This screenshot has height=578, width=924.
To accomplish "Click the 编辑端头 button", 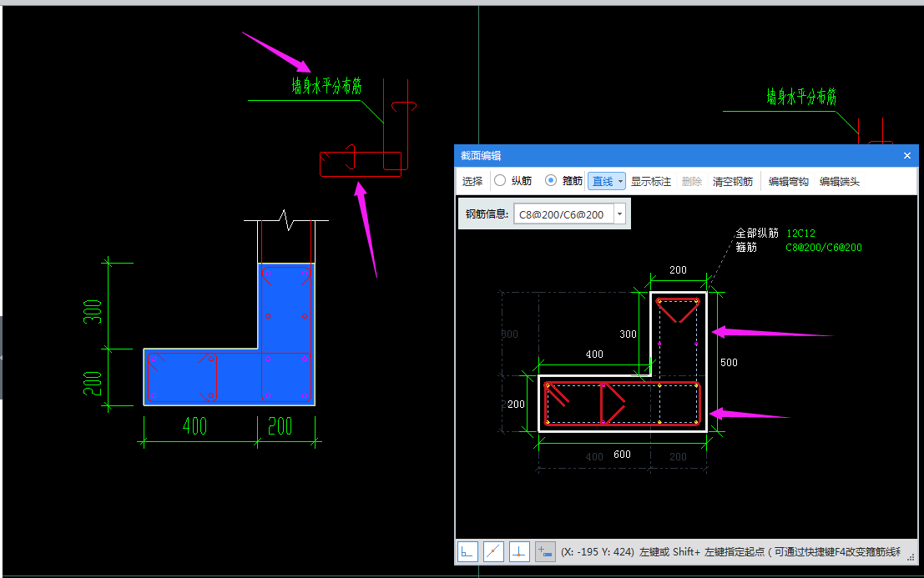I will pyautogui.click(x=839, y=181).
